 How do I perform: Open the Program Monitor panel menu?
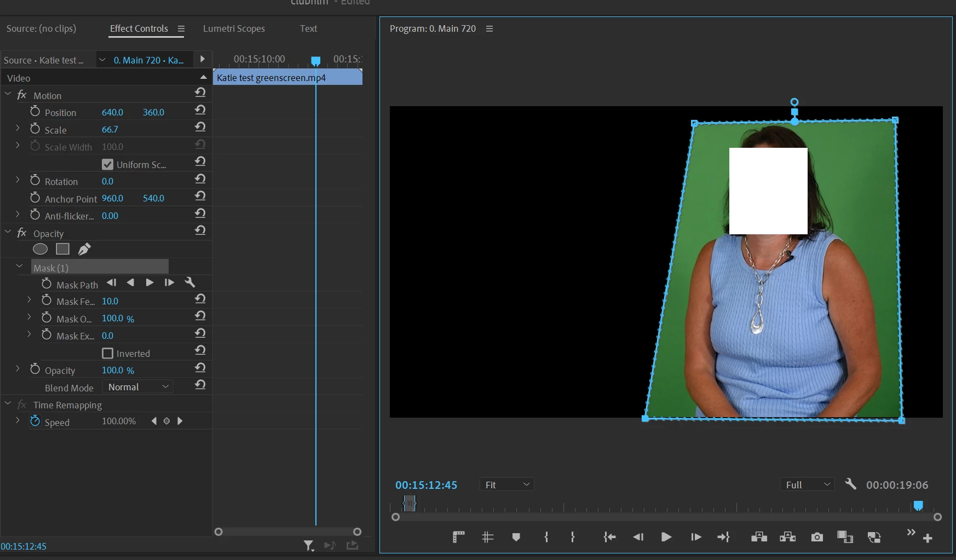(x=489, y=28)
